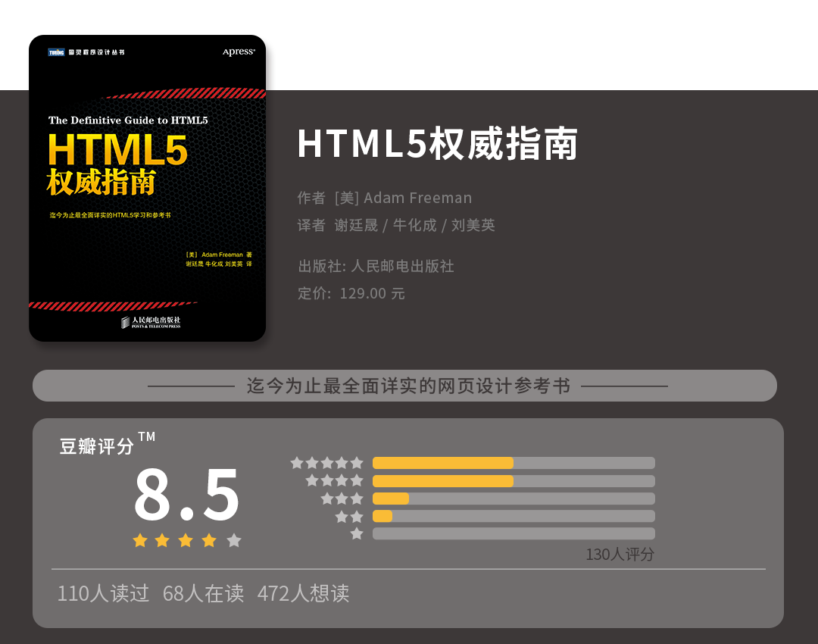Click the 译者 label
The image size is (818, 644).
(x=311, y=225)
